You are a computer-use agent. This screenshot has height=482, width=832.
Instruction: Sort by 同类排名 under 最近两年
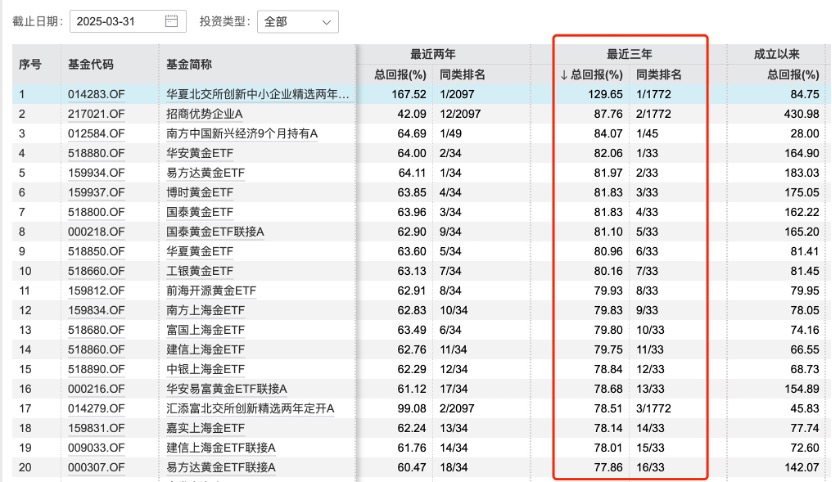click(462, 75)
